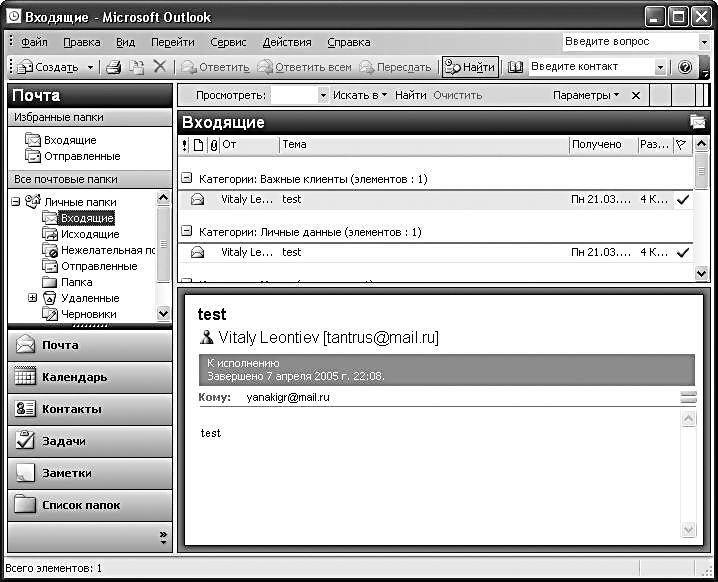Click Reply (Ответить) in the toolbar
This screenshot has width=718, height=582.
pos(215,67)
